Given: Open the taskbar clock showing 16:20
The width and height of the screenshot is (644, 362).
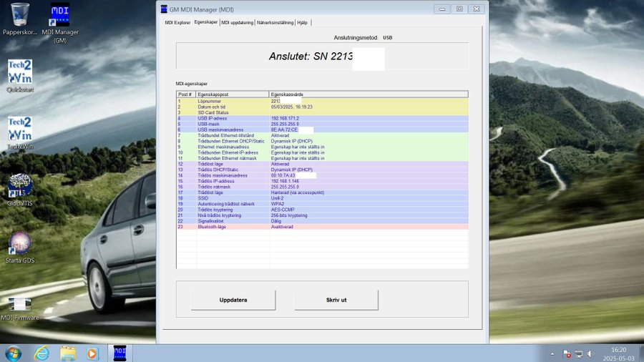Looking at the screenshot, I should point(618,354).
